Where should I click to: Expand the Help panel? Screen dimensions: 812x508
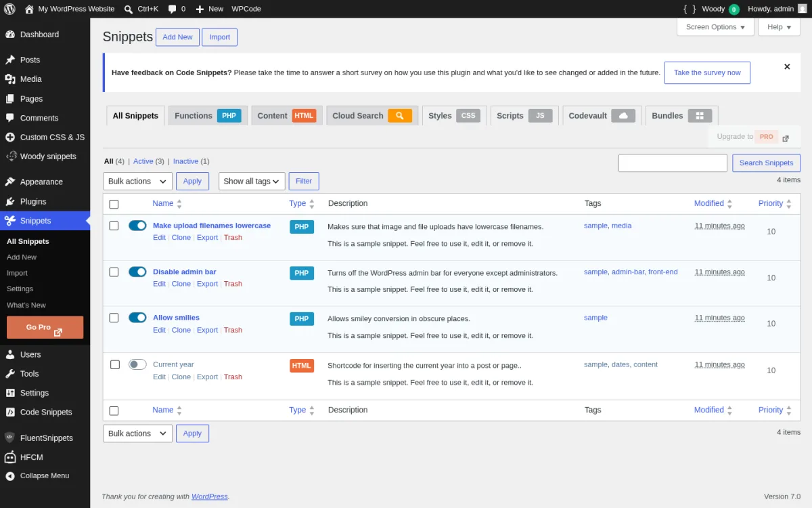coord(780,27)
